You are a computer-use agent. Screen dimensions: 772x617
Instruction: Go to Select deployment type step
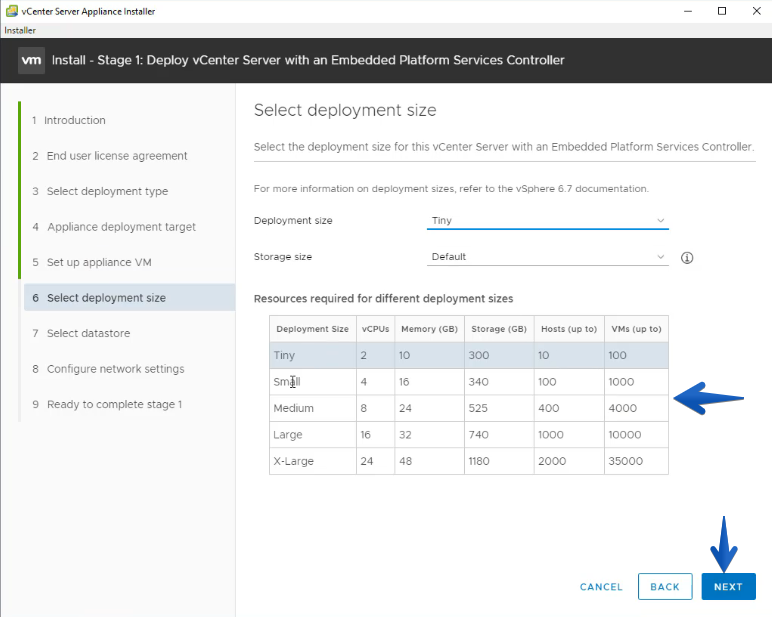click(100, 191)
